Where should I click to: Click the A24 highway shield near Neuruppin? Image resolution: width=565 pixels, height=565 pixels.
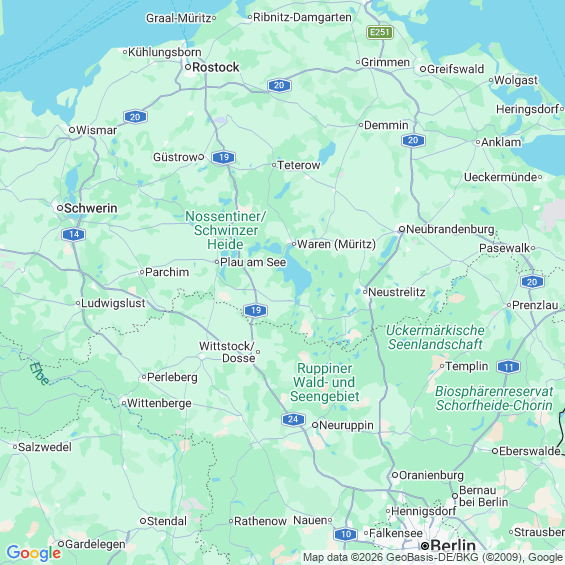click(293, 419)
